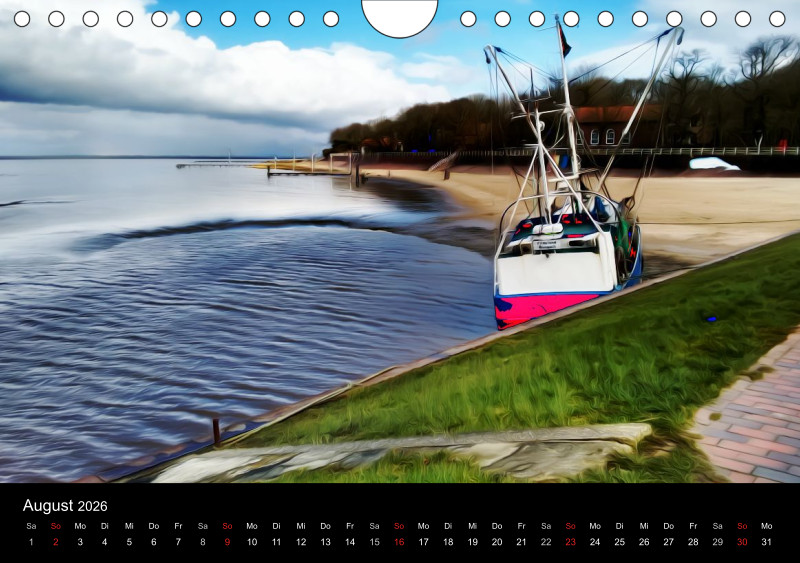Select the 'Mo' label above date 31

766,526
